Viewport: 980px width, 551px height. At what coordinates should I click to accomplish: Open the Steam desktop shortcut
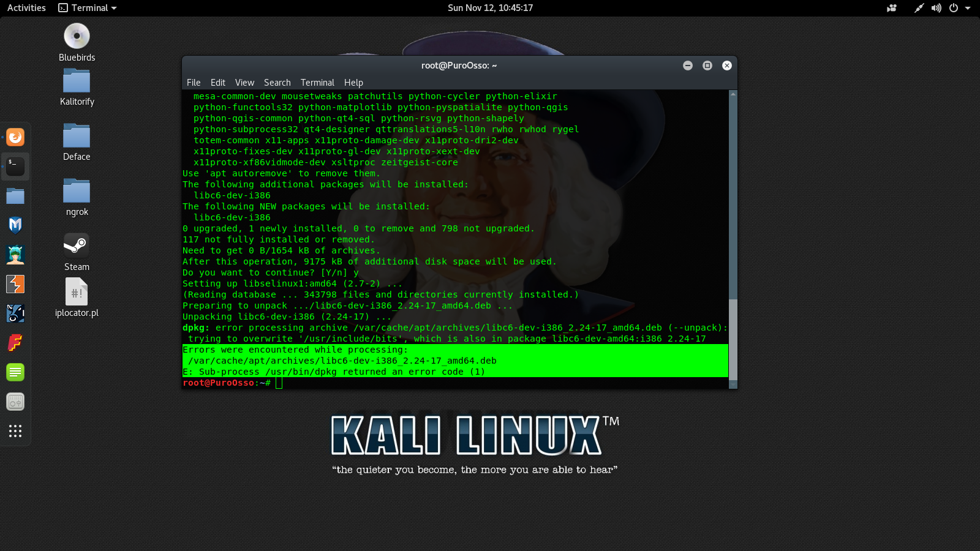(x=77, y=246)
